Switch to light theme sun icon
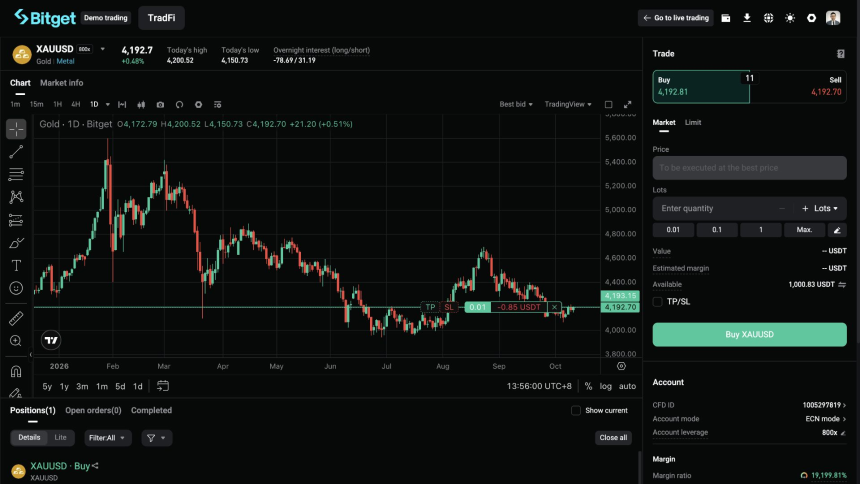This screenshot has width=860, height=484. (x=790, y=18)
